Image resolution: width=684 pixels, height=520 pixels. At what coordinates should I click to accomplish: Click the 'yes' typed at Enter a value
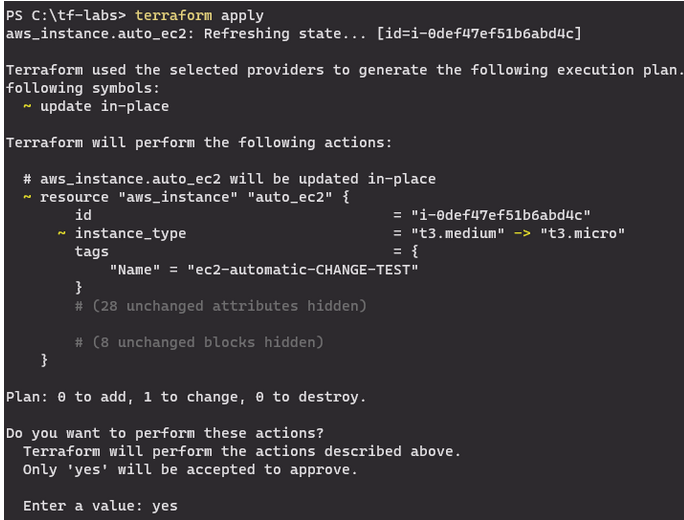[x=165, y=506]
